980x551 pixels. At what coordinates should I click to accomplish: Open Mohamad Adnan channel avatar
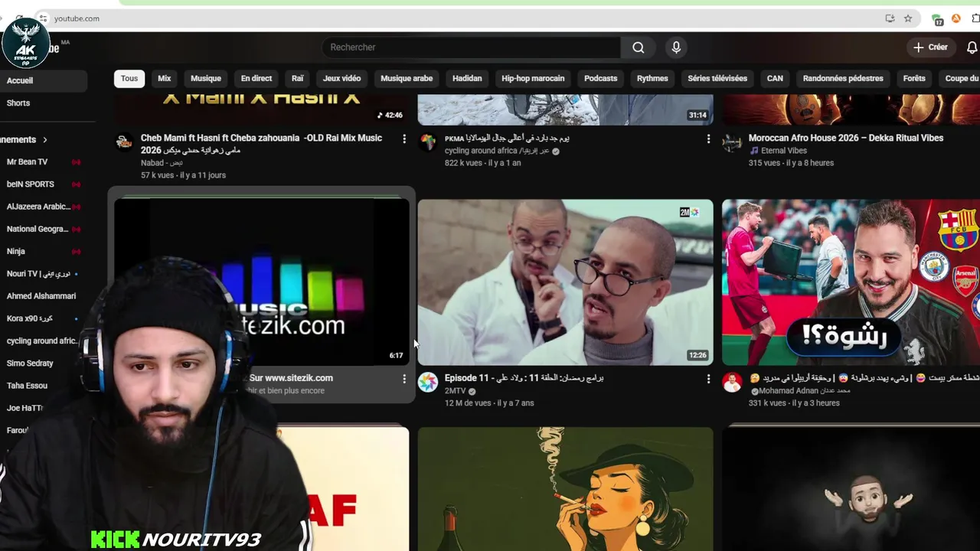pos(732,382)
